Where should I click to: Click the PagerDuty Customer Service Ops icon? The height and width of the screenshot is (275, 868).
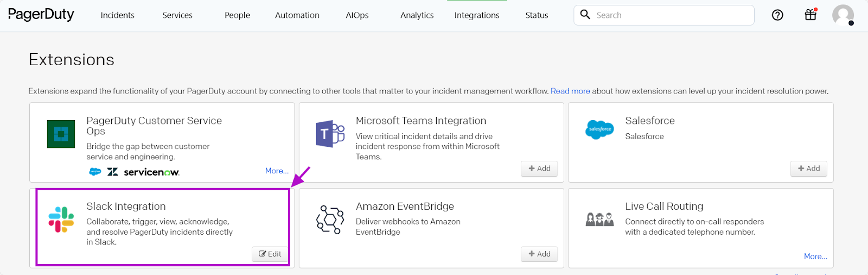pyautogui.click(x=61, y=134)
